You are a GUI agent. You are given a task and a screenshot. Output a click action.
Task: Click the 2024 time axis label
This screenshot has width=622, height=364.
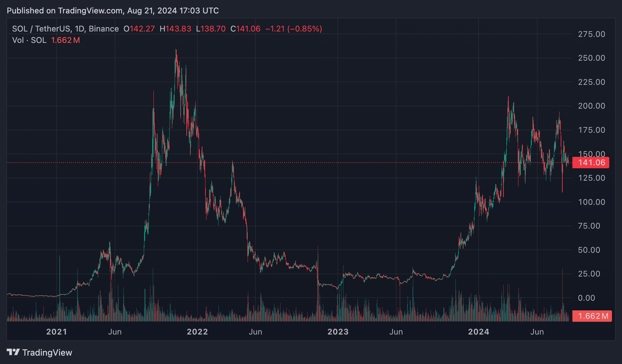479,332
